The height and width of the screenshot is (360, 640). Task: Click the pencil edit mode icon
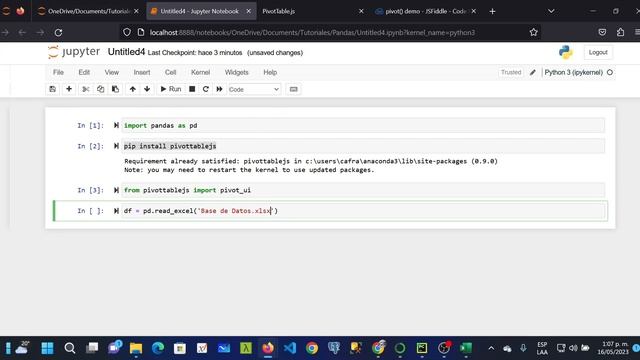click(533, 73)
